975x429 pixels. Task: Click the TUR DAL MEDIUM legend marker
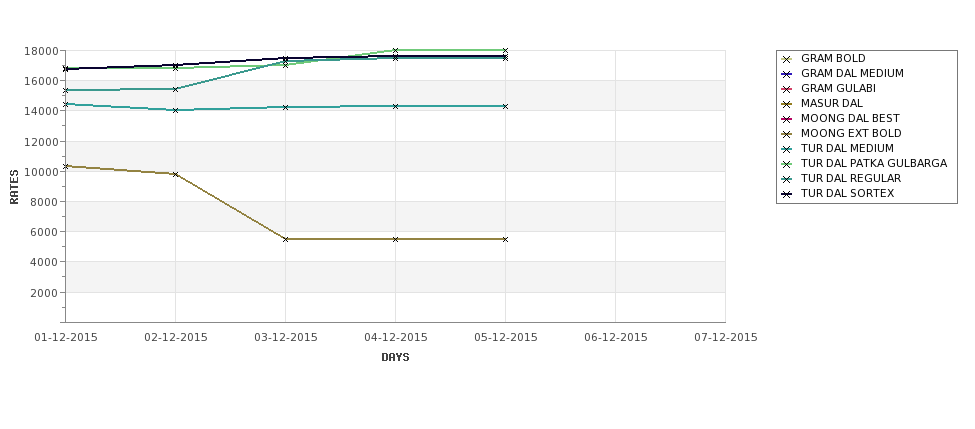pyautogui.click(x=787, y=149)
